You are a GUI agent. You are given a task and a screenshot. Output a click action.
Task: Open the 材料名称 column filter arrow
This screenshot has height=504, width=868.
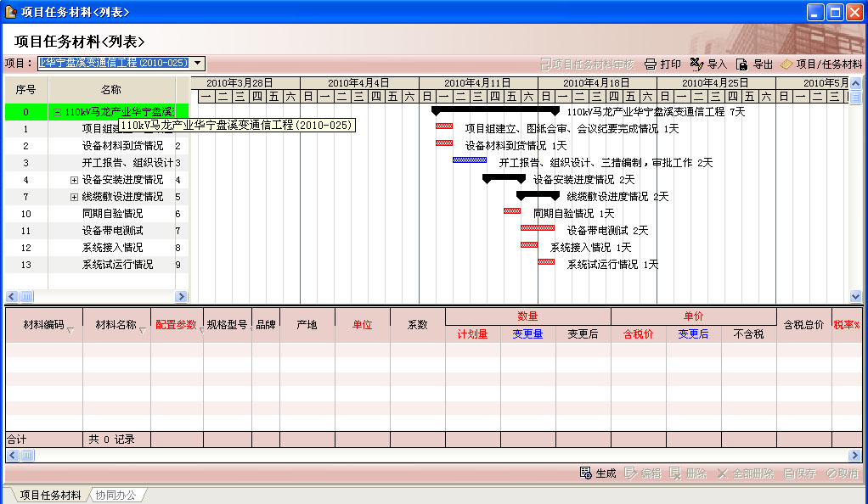[143, 331]
